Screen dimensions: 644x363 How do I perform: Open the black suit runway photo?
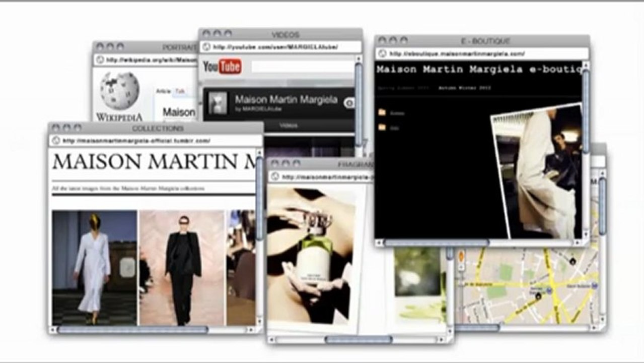click(182, 268)
